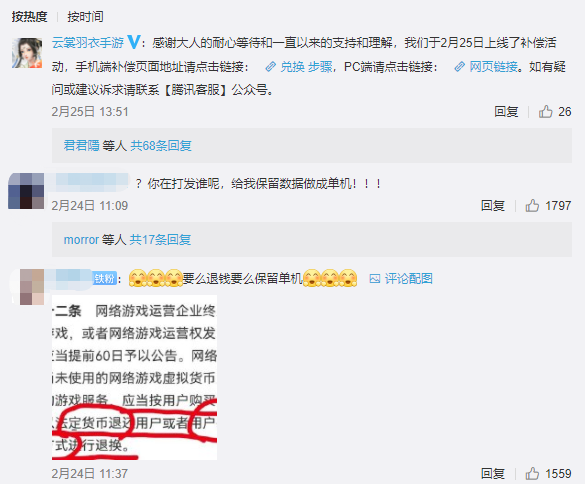Viewport: 585px width, 484px height.
Task: Open the 兑换 步骤 link
Action: click(x=306, y=67)
